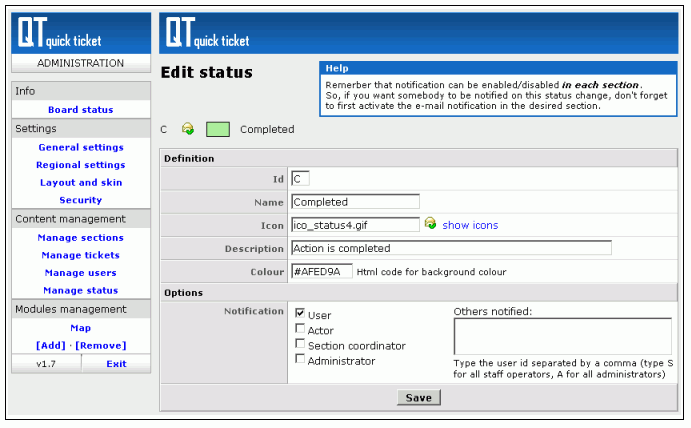The width and height of the screenshot is (691, 428).
Task: Open Board status page
Action: click(81, 110)
